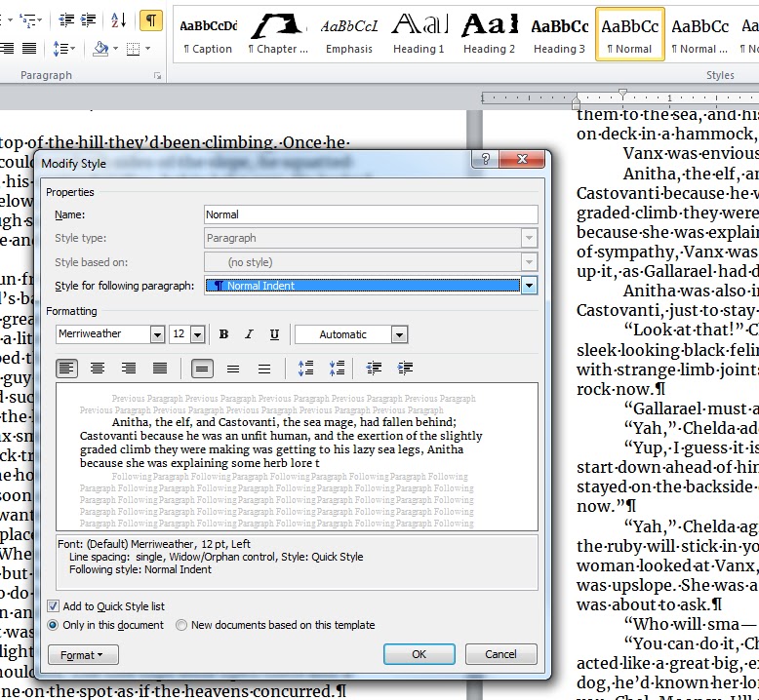Select Align Right in the dialog

click(128, 369)
